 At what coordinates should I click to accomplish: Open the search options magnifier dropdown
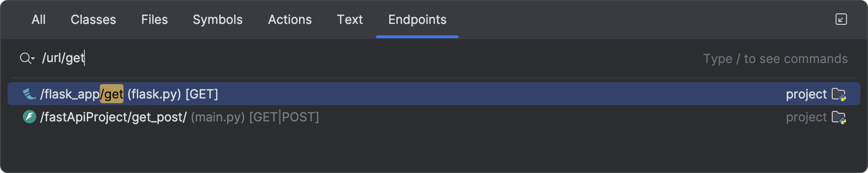click(x=27, y=58)
